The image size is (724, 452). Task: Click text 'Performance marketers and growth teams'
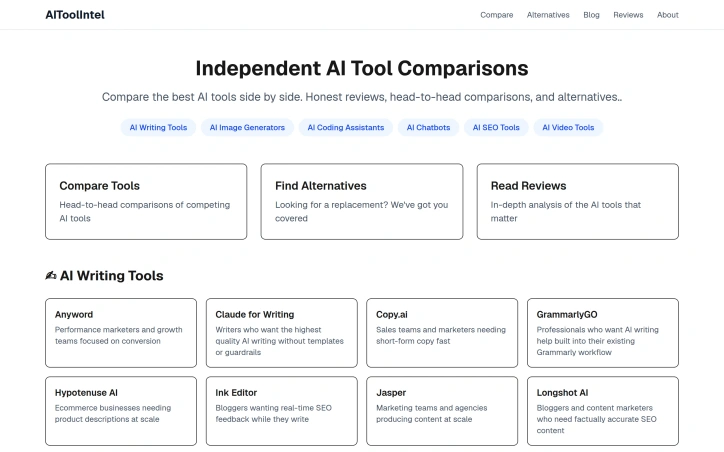(119, 335)
